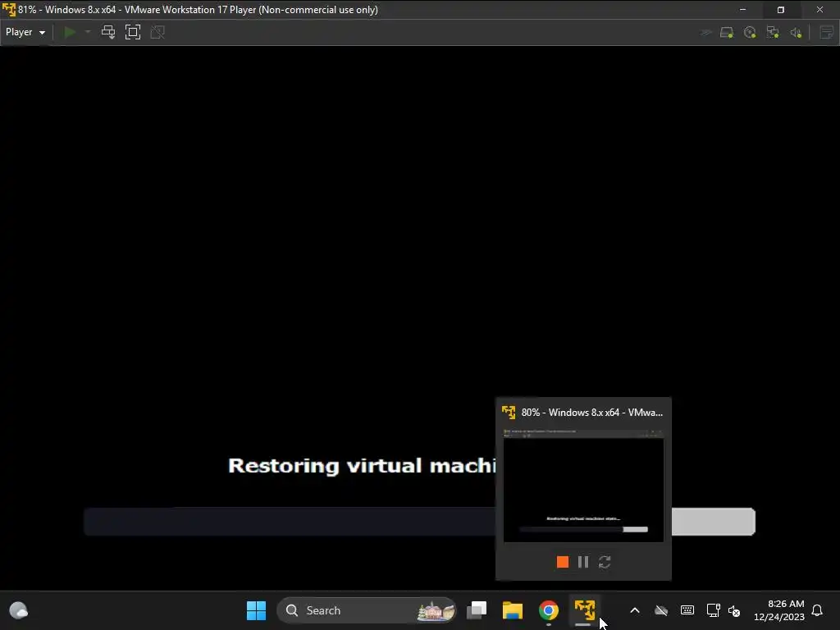Click the VMware logo in title bar
The width and height of the screenshot is (840, 630).
point(8,10)
